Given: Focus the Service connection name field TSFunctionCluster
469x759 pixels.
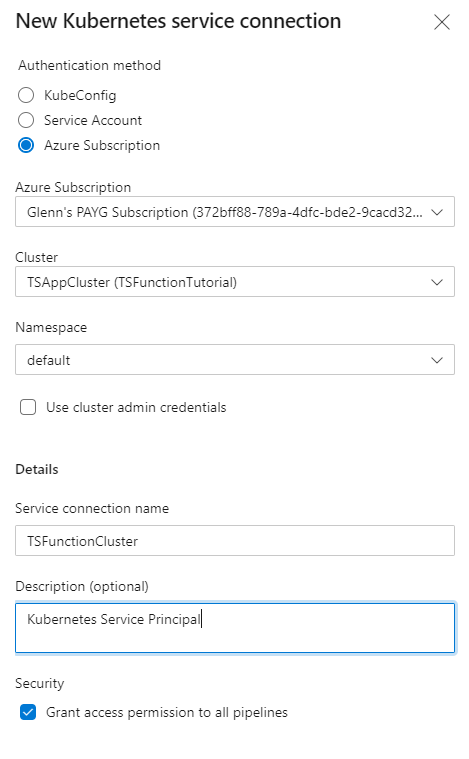Looking at the screenshot, I should (x=235, y=541).
